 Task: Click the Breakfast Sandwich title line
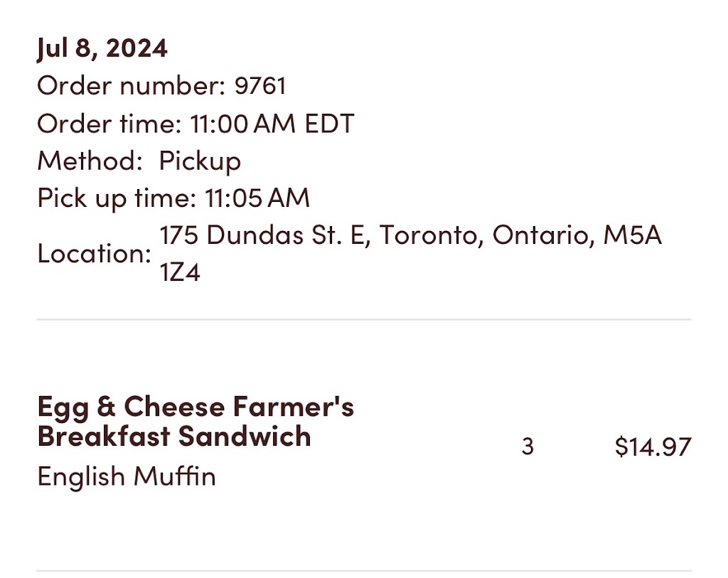pos(174,437)
